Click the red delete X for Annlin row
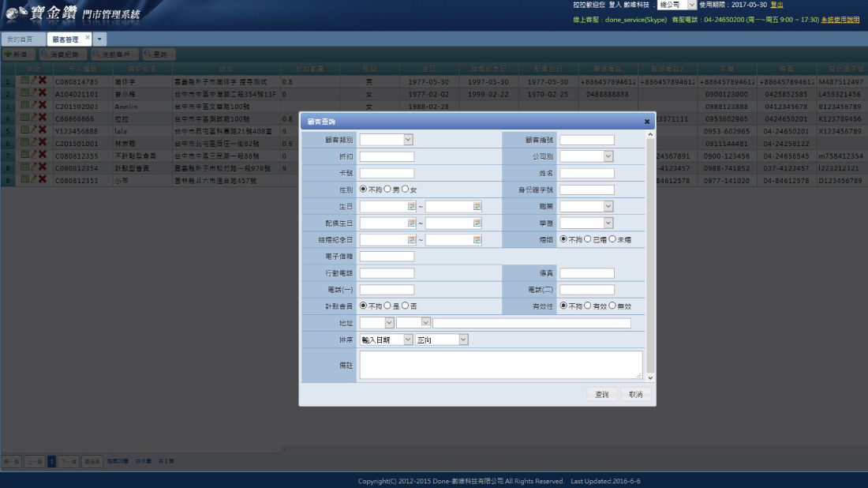This screenshot has height=488, width=868. point(43,105)
